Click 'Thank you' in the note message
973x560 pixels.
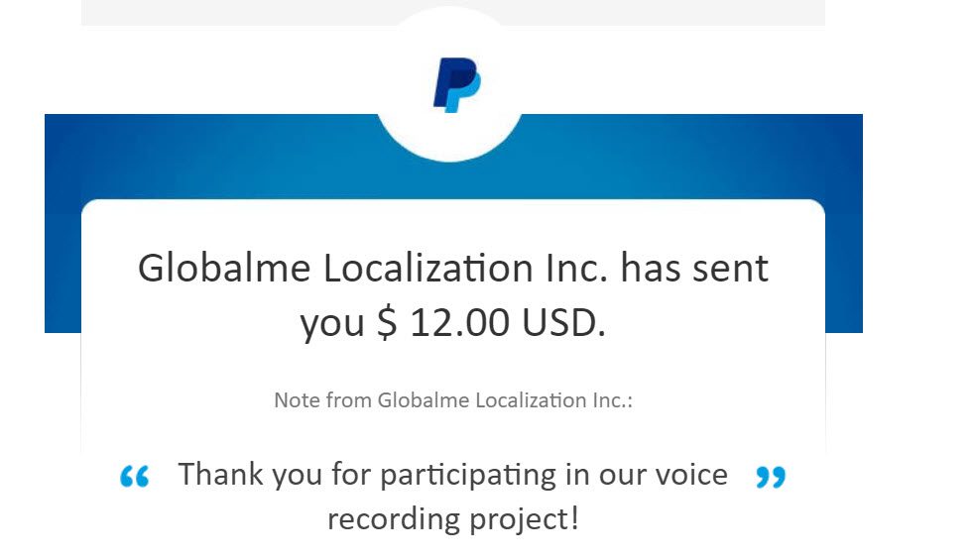point(250,475)
